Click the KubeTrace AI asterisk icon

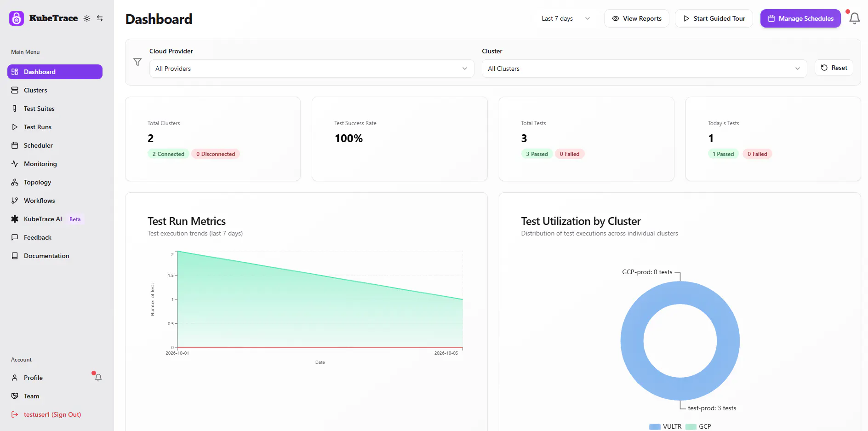[15, 219]
